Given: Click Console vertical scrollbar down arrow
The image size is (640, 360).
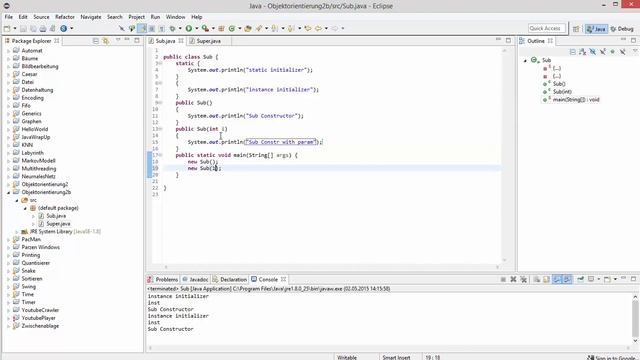Looking at the screenshot, I should [x=635, y=341].
